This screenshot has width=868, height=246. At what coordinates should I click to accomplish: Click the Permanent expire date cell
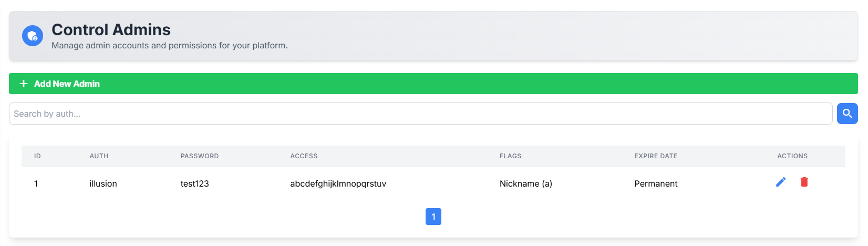[x=656, y=183]
